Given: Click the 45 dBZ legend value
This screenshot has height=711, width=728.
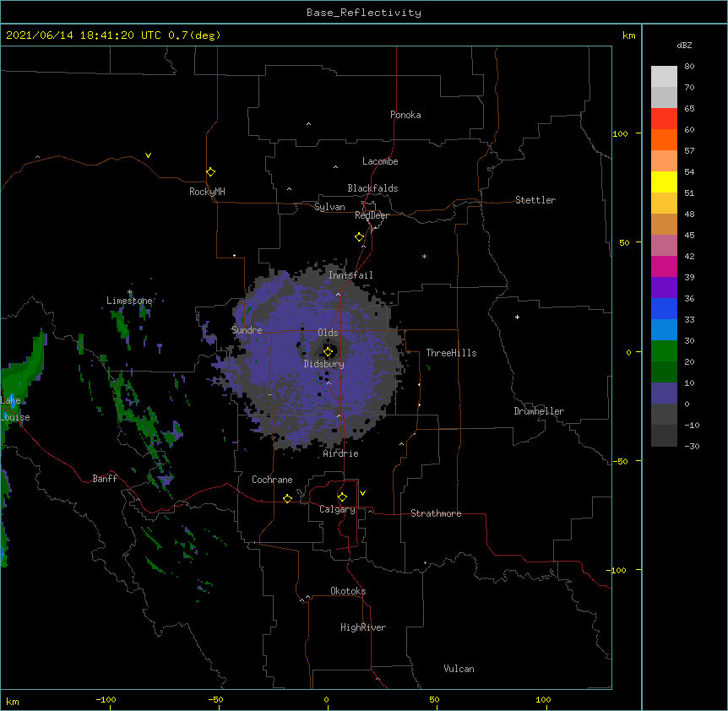Looking at the screenshot, I should point(689,235).
